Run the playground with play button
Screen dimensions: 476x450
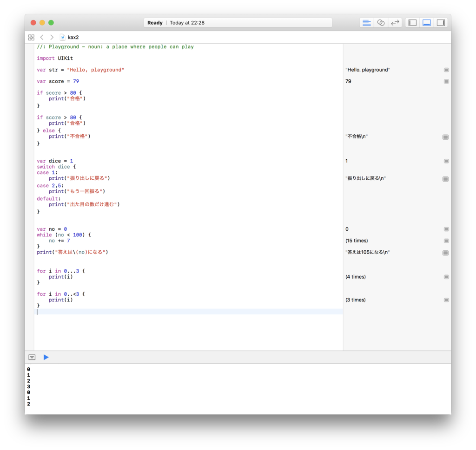pyautogui.click(x=46, y=357)
